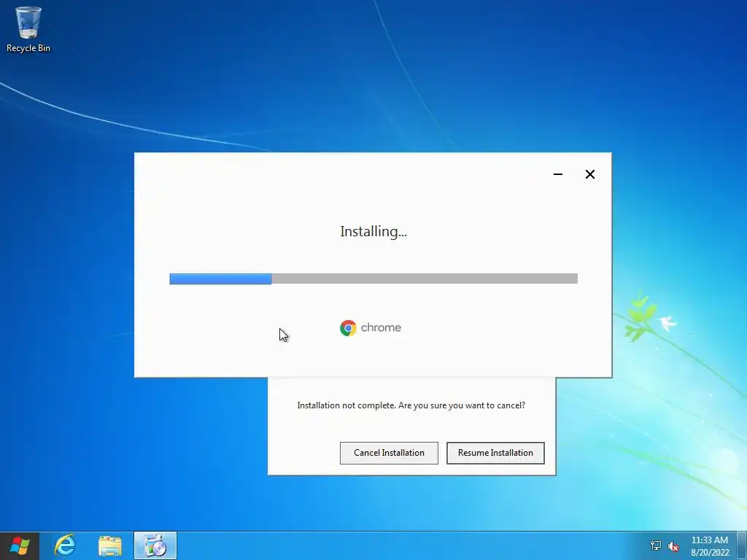Click the Chrome logo in installer
The width and height of the screenshot is (747, 560).
click(348, 328)
